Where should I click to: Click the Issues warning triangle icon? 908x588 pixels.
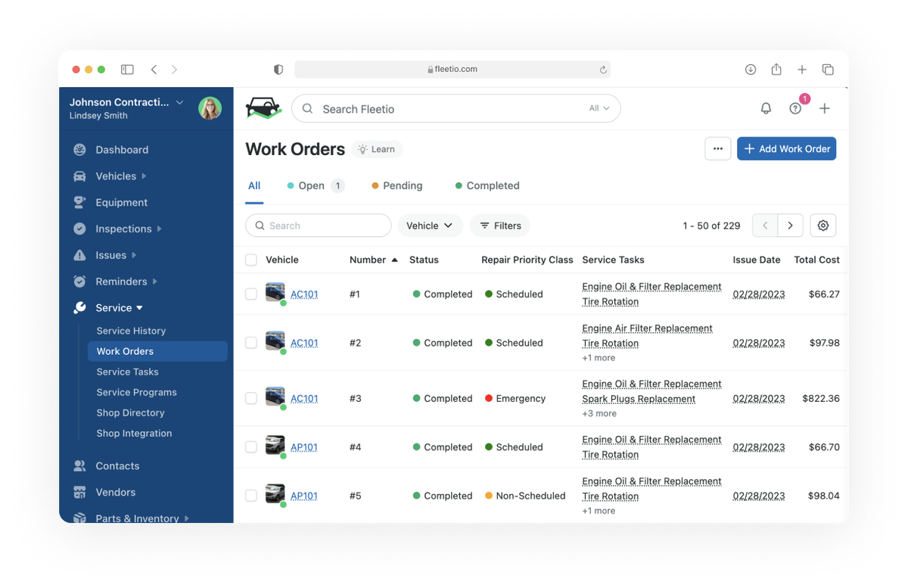coord(79,255)
